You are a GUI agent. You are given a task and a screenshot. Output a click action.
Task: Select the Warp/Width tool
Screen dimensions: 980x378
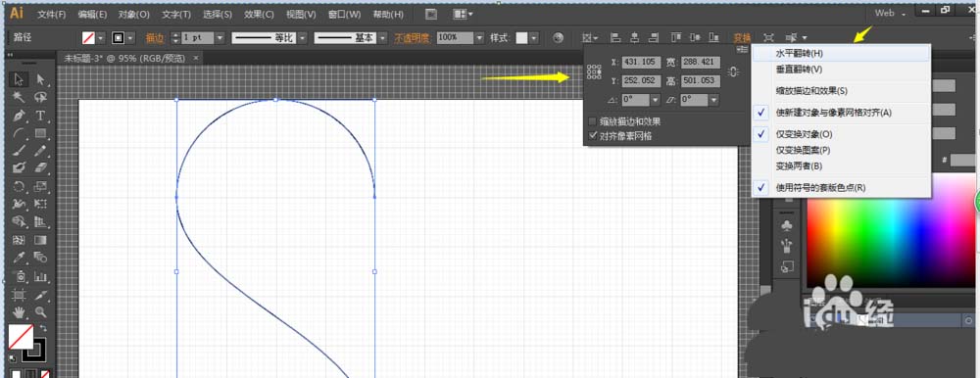click(20, 204)
